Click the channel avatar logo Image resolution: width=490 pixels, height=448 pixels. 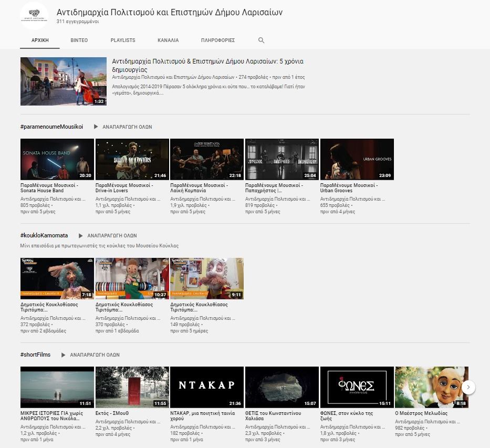(x=35, y=16)
